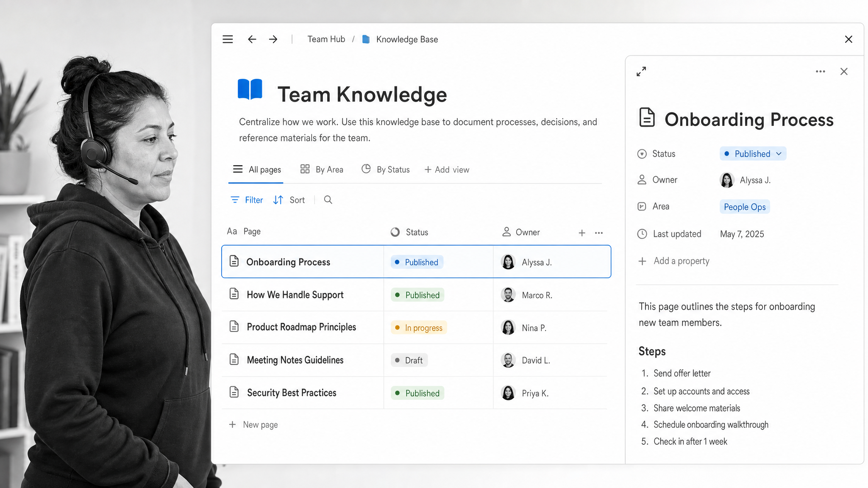Click the Status property icon in side panel
This screenshot has height=488, width=868.
point(642,154)
